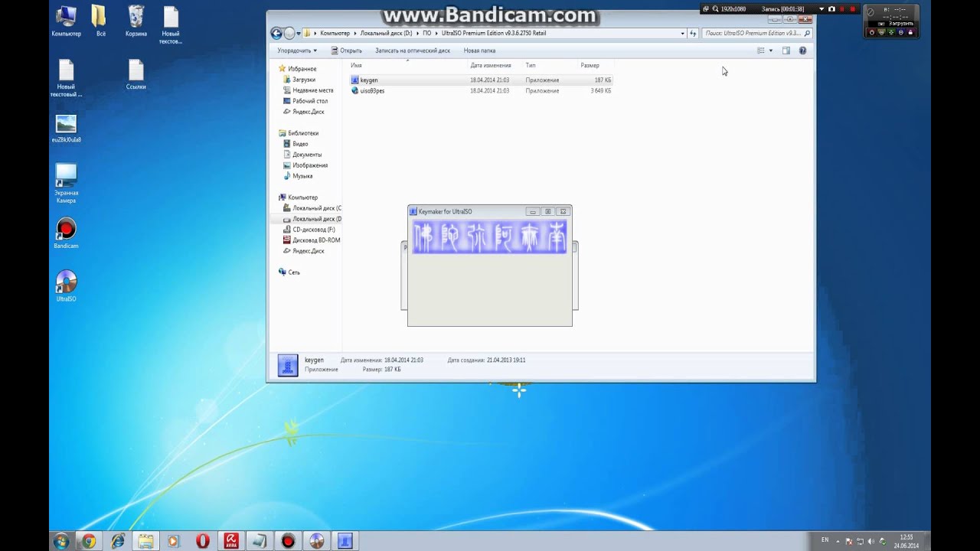Switch to UltraISO disc icon on taskbar
This screenshot has height=551, width=980.
316,541
